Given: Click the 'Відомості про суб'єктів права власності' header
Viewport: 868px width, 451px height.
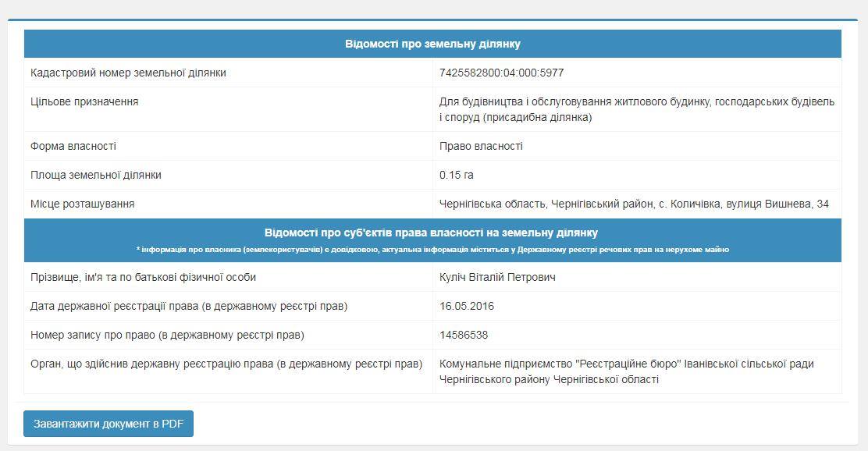Looking at the screenshot, I should (432, 233).
